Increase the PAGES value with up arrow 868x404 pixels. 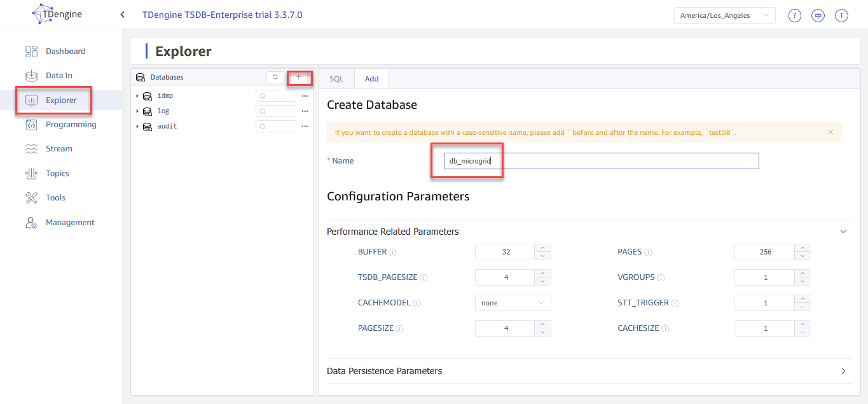pos(803,248)
